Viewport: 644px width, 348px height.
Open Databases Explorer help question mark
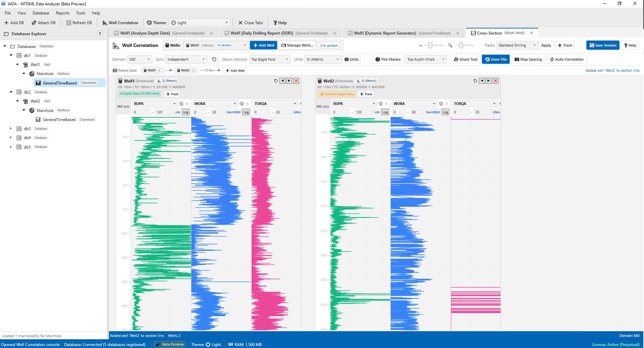point(100,34)
